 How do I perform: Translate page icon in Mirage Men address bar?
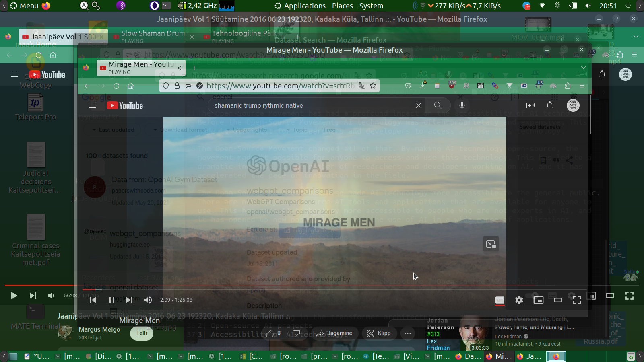362,86
